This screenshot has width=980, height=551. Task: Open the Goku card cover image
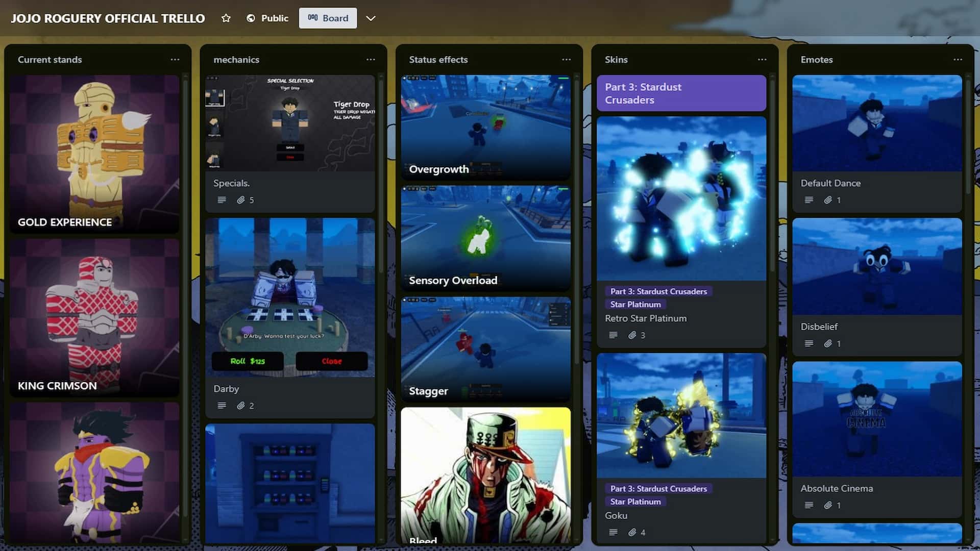(681, 416)
